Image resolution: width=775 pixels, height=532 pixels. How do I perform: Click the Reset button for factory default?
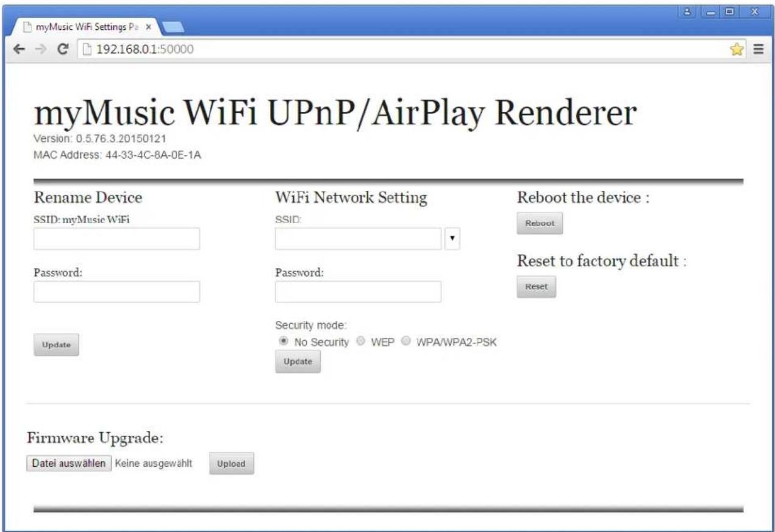(x=537, y=286)
